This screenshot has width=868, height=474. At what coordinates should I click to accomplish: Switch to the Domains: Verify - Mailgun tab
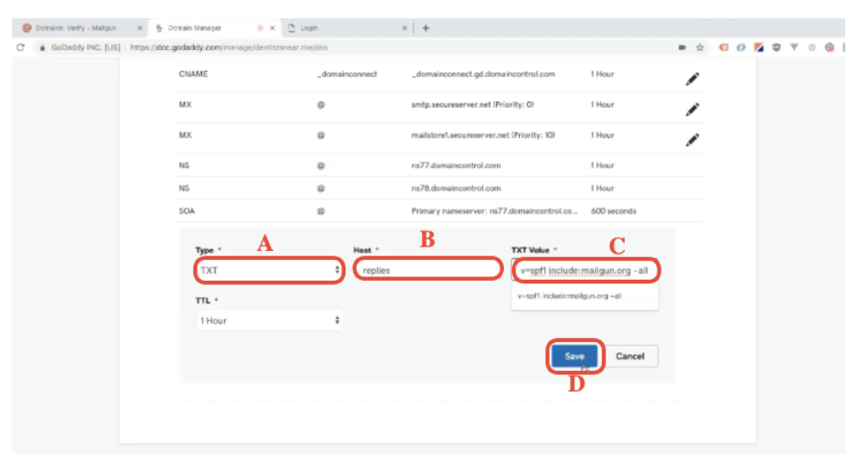coord(74,28)
